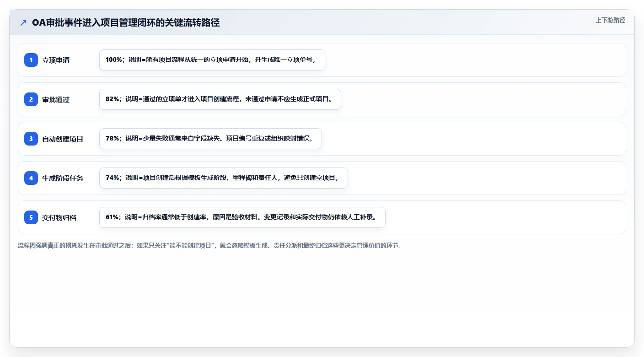Viewport: 644px width, 357px height.
Task: Click the step 1 number badge
Action: [31, 60]
